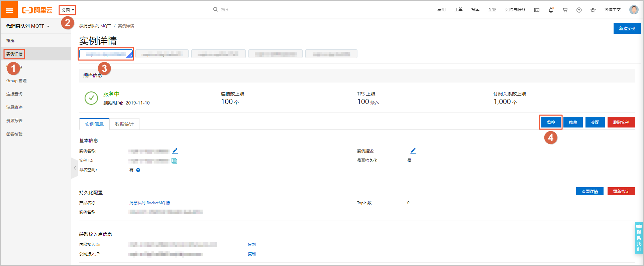This screenshot has width=644, height=266.
Task: Open the help question mark icon
Action: 579,10
